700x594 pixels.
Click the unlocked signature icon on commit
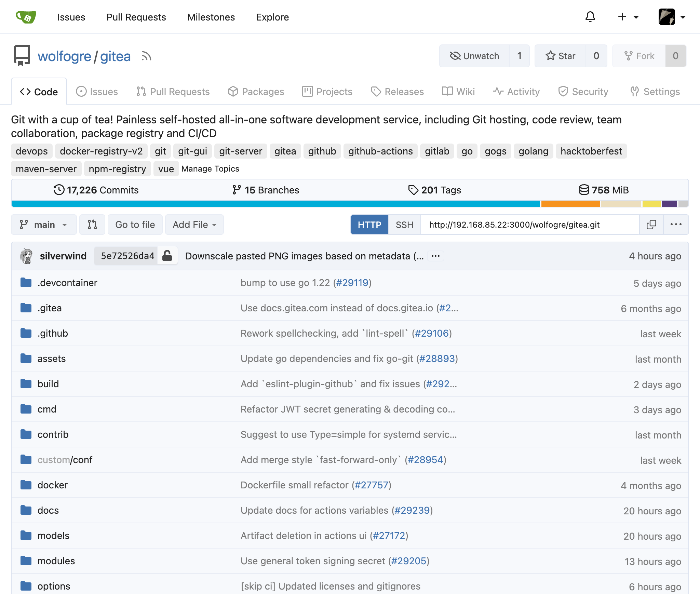pyautogui.click(x=167, y=256)
